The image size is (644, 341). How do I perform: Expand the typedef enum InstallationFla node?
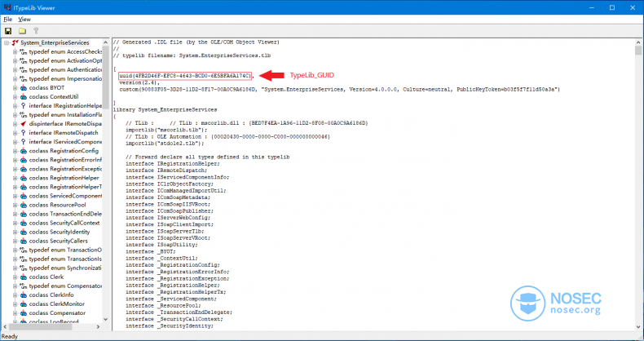(x=15, y=115)
